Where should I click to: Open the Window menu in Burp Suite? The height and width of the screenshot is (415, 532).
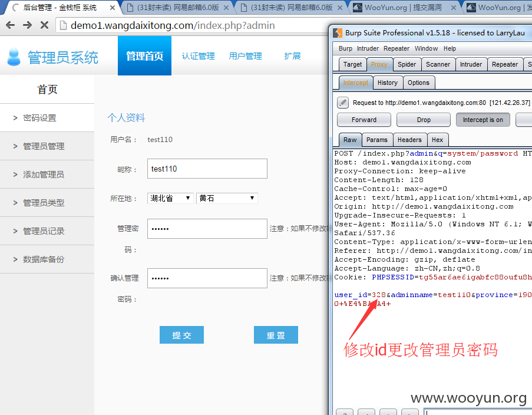pos(426,48)
